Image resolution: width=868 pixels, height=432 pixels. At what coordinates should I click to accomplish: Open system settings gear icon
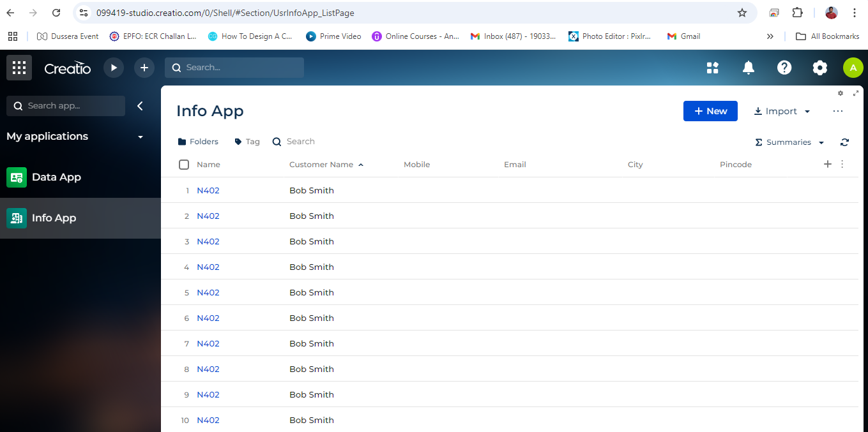click(x=820, y=68)
